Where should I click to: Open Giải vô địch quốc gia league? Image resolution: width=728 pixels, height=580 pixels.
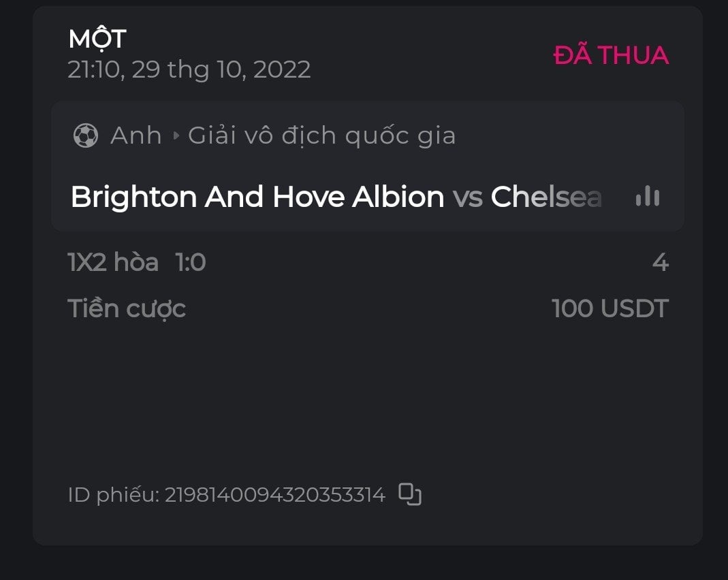tap(321, 135)
